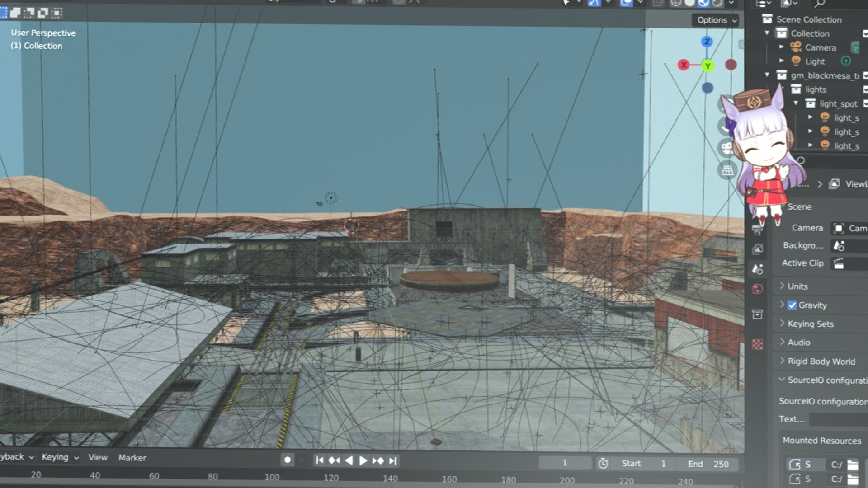Open Scene properties tab icon
Viewport: 868px width, 488px height.
coord(758,269)
